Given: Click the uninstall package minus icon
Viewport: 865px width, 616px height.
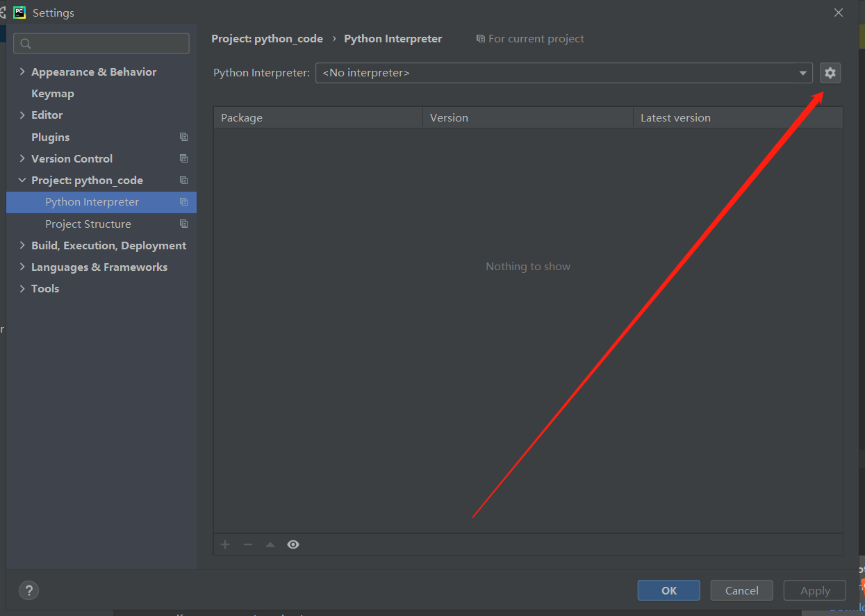Looking at the screenshot, I should tap(247, 544).
